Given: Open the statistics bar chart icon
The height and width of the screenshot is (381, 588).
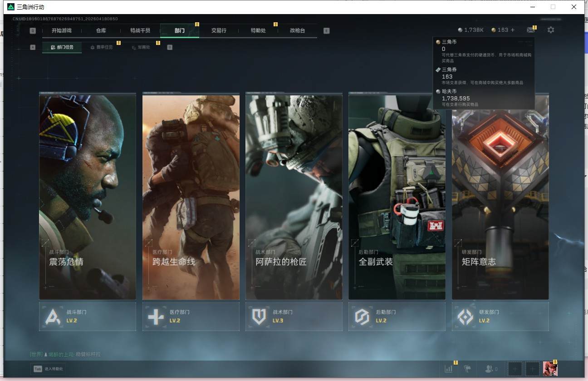Looking at the screenshot, I should (x=449, y=369).
